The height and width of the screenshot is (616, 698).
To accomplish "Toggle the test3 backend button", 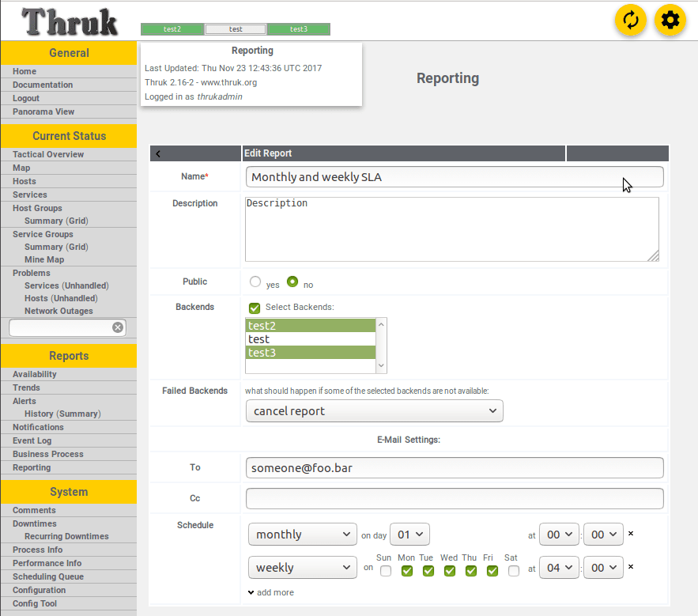I will 299,29.
